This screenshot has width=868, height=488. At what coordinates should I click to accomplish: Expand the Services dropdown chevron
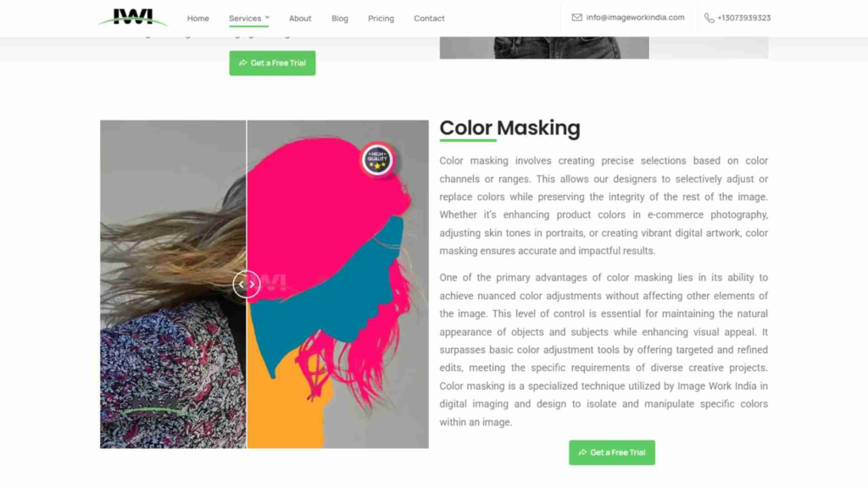pos(267,17)
